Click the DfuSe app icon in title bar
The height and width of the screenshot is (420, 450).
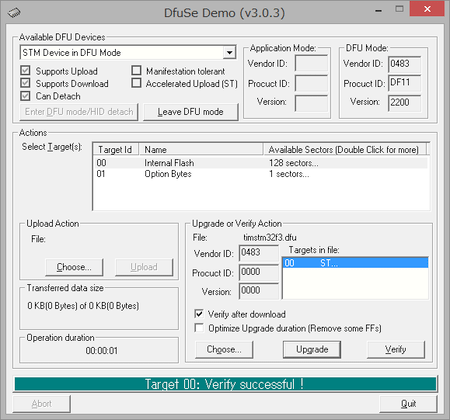tap(14, 13)
